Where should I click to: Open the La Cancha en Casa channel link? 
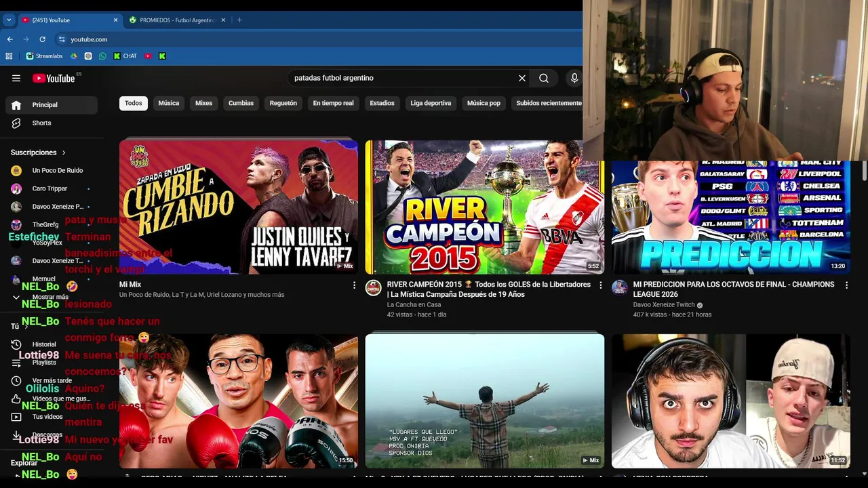pos(414,305)
